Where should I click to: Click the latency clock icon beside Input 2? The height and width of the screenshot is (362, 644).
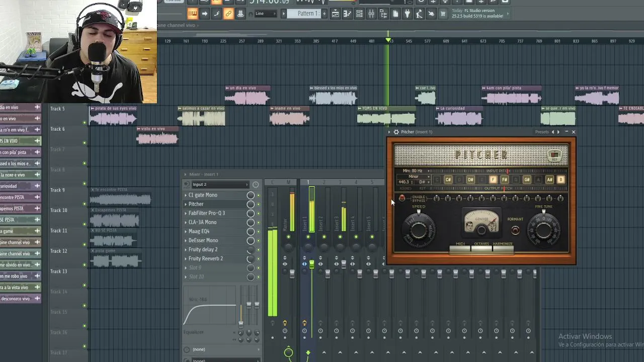(x=256, y=185)
